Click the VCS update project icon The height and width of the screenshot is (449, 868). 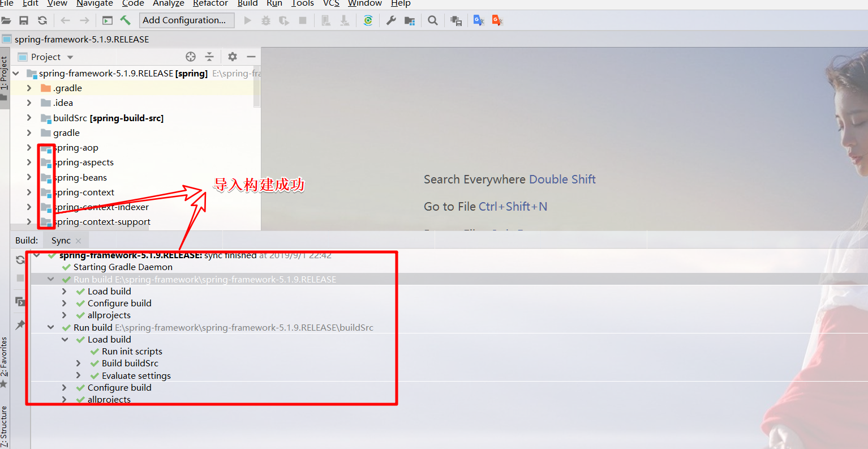pyautogui.click(x=326, y=20)
